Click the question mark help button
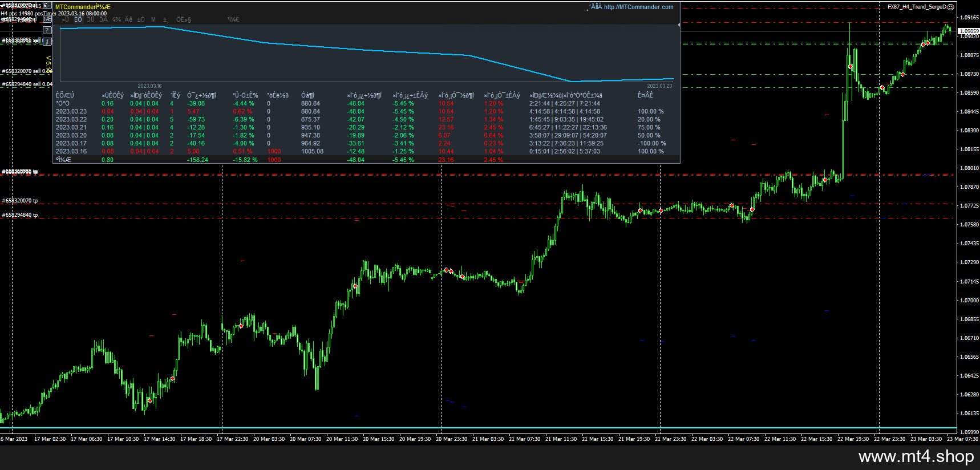980x470 pixels. (47, 30)
